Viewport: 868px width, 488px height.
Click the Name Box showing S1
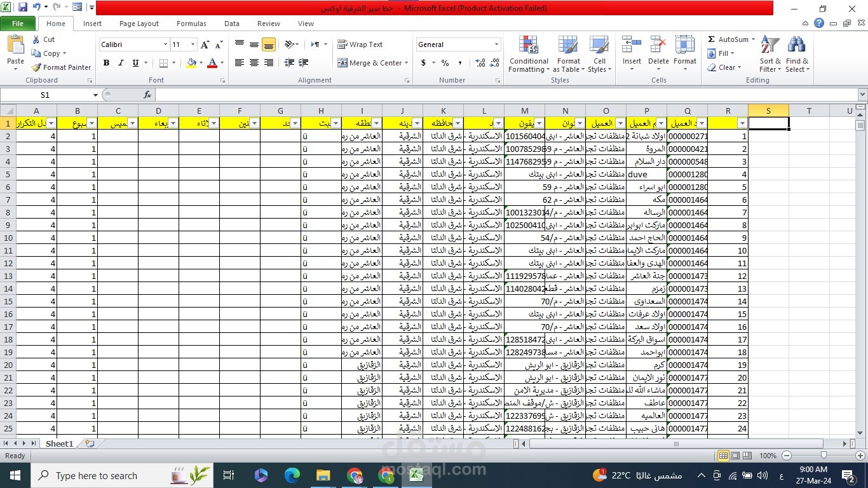coord(45,95)
